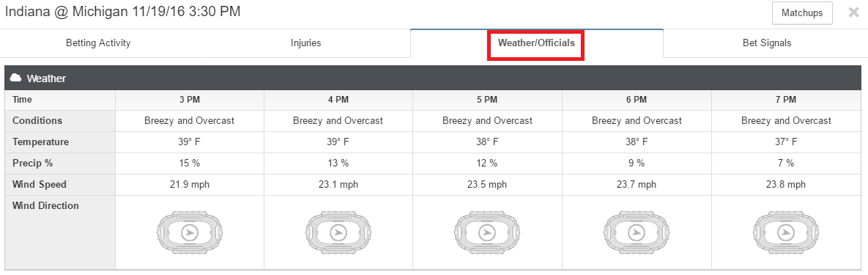Click the Wind Direction row label
This screenshot has height=275, width=868.
45,205
